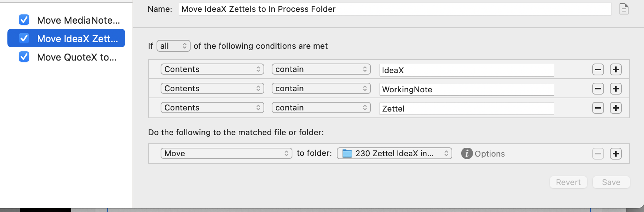Add condition after IdeaX row
This screenshot has width=644, height=212.
pyautogui.click(x=616, y=69)
